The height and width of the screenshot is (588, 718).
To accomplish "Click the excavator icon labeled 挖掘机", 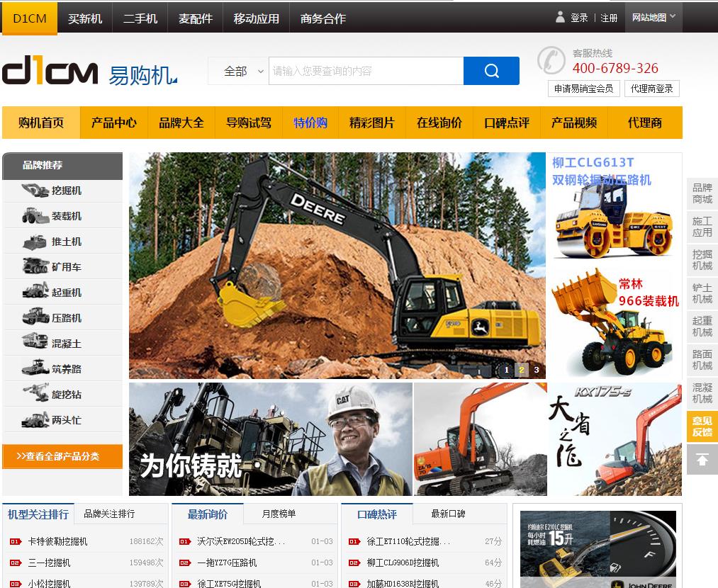I will tap(35, 191).
